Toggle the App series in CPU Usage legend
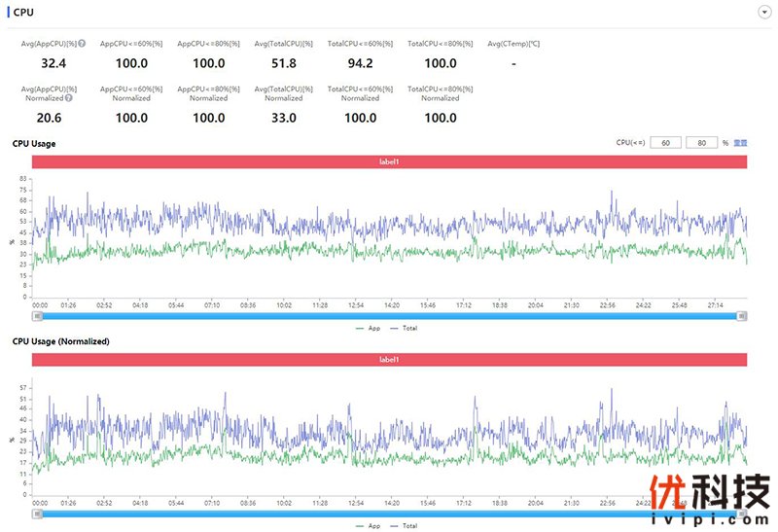Viewport: 778px width, 532px height. [x=368, y=328]
